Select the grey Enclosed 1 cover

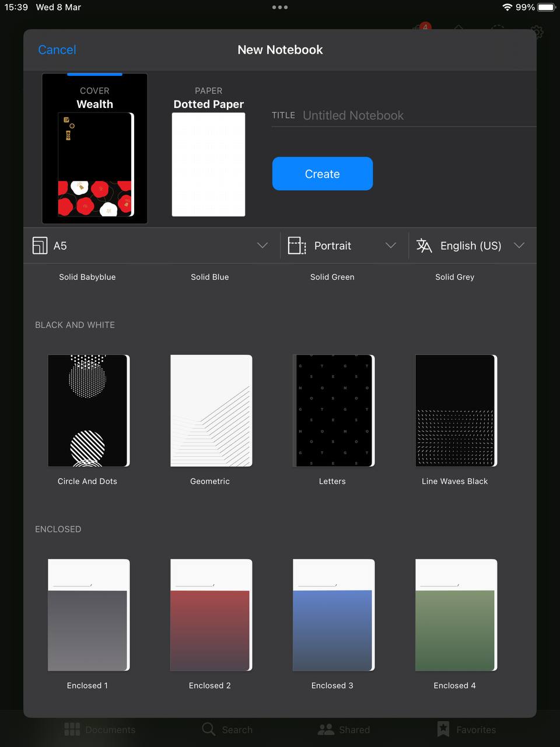87,615
